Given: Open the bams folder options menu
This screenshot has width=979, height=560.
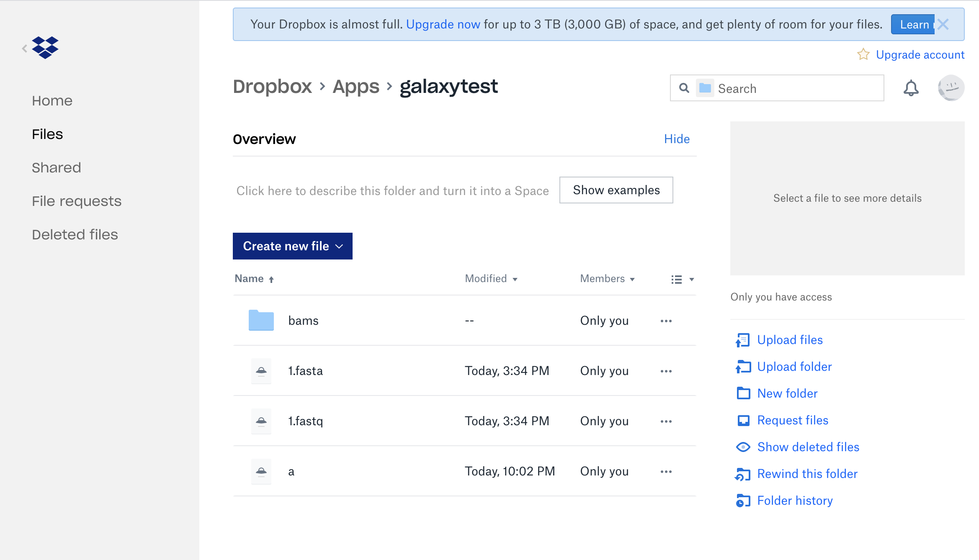Looking at the screenshot, I should pos(666,321).
